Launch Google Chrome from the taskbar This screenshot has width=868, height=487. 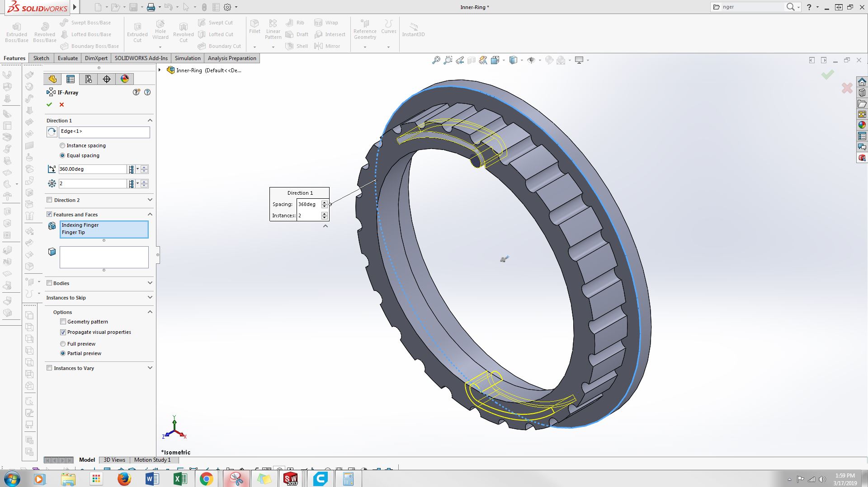tap(207, 479)
